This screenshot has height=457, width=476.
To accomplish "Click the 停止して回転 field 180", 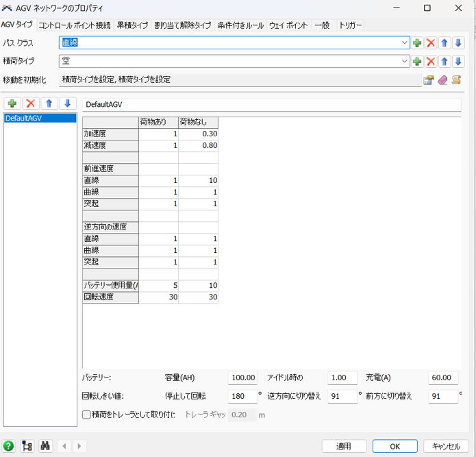I will pos(242,396).
